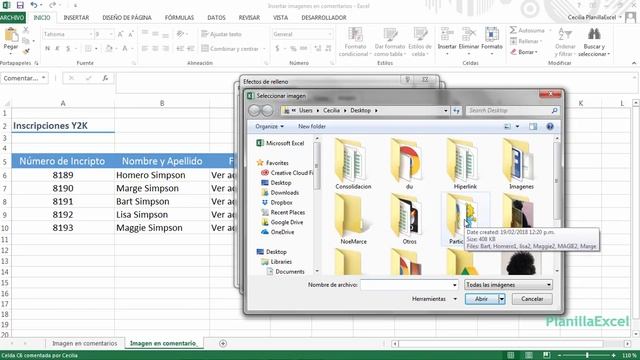This screenshot has width=640, height=360.
Task: Click the zoom in plus button
Action: coord(613,355)
